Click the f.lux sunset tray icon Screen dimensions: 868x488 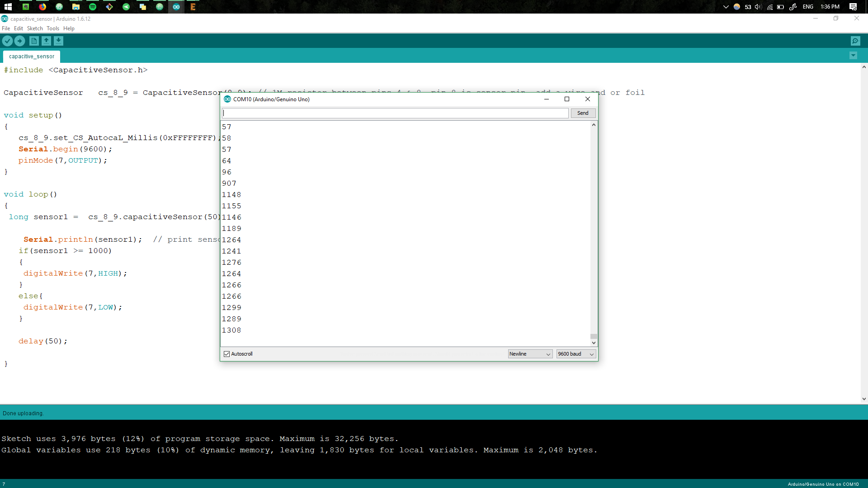click(x=737, y=7)
